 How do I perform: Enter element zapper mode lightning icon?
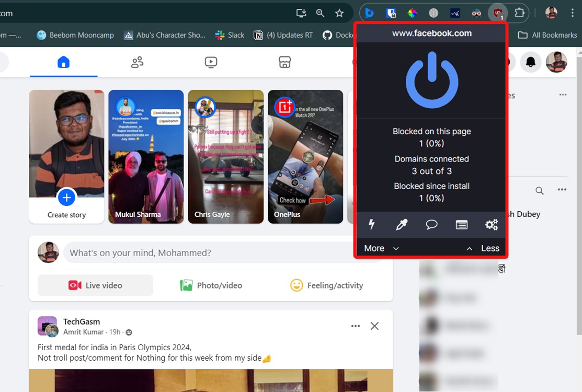(372, 225)
